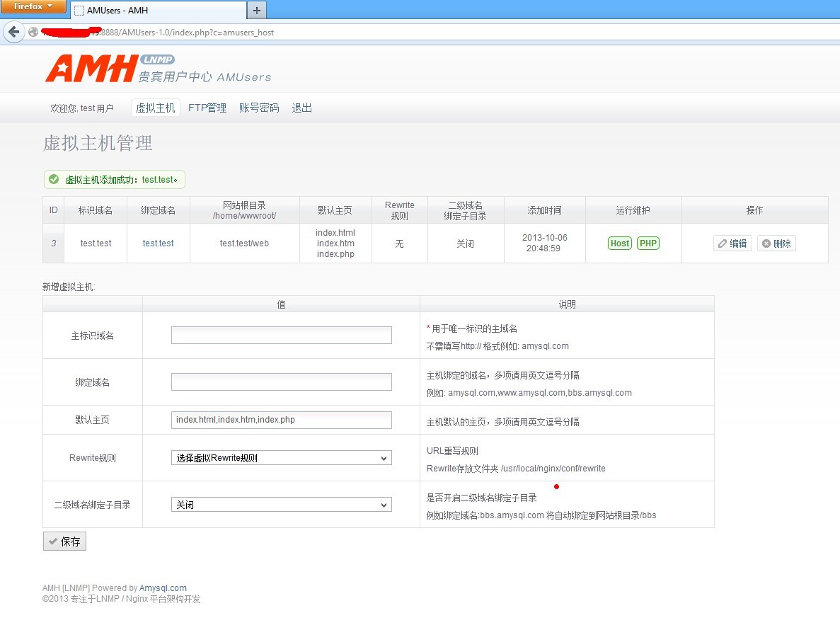Screen dimensions: 840x630
Task: Click the green PHP status badge
Action: 648,244
